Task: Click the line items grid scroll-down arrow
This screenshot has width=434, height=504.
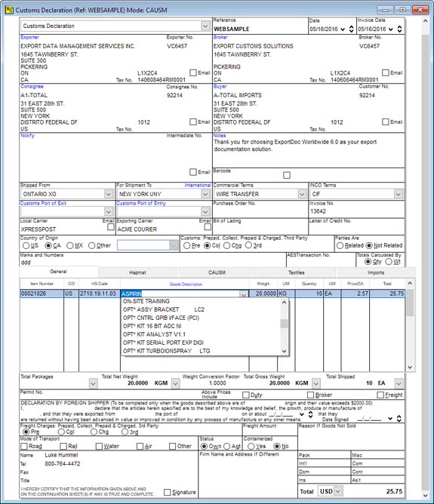Action: [410, 367]
